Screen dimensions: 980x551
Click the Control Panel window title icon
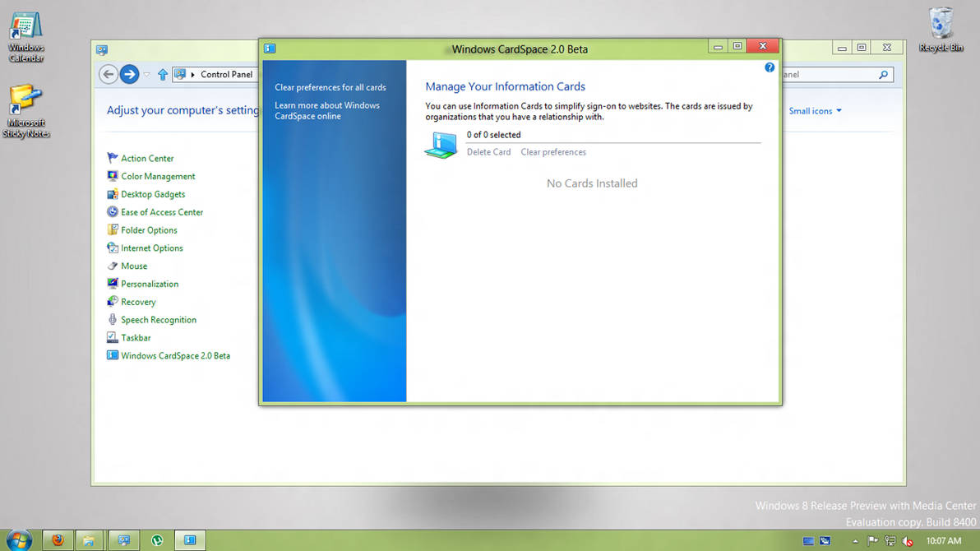click(102, 50)
